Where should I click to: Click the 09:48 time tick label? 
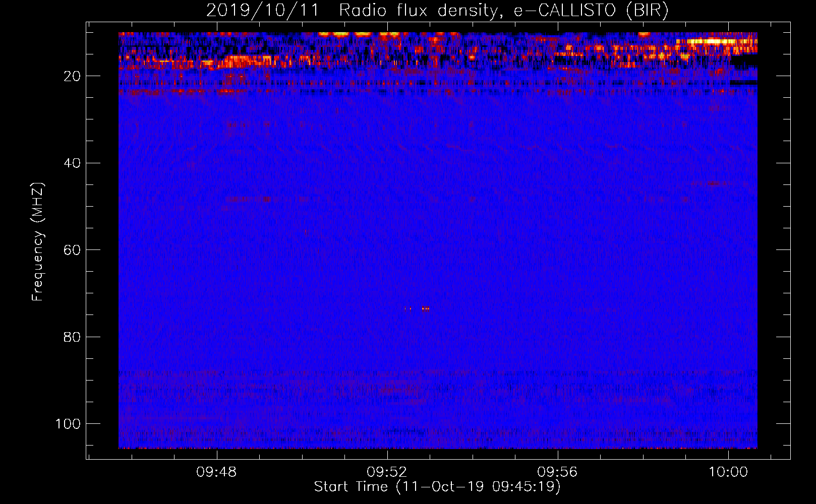(x=216, y=472)
